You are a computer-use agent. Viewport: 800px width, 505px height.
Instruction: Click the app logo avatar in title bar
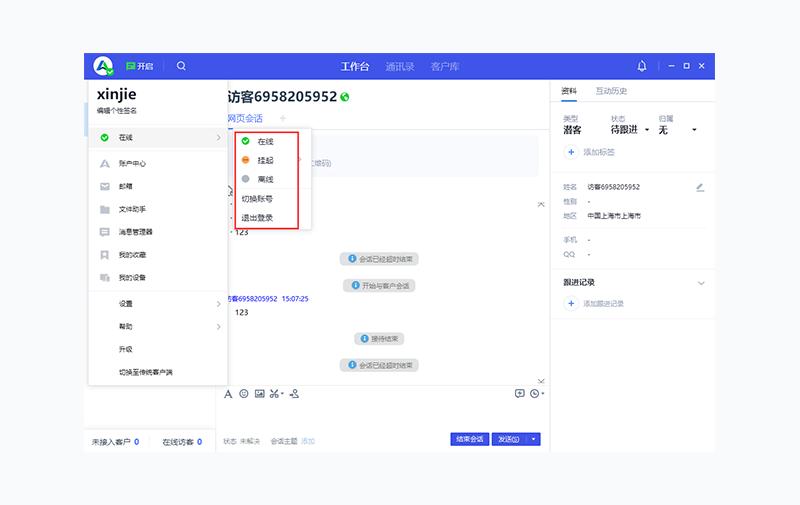[103, 66]
